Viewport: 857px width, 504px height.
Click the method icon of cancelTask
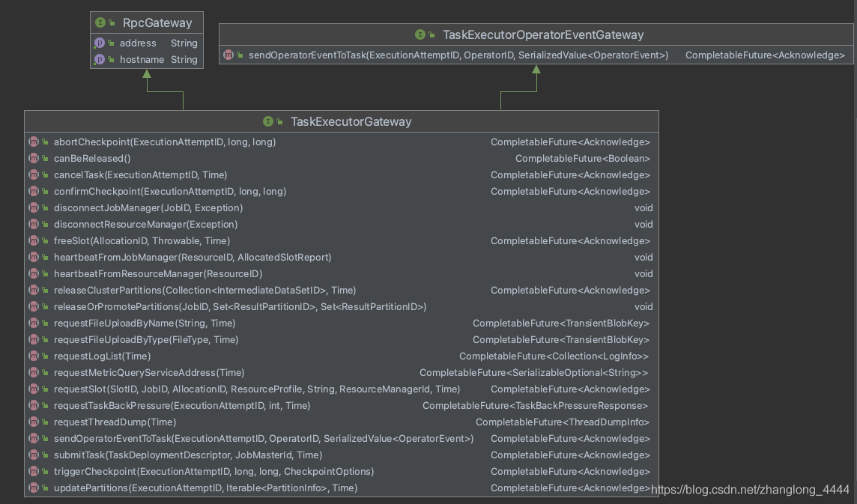[x=34, y=174]
